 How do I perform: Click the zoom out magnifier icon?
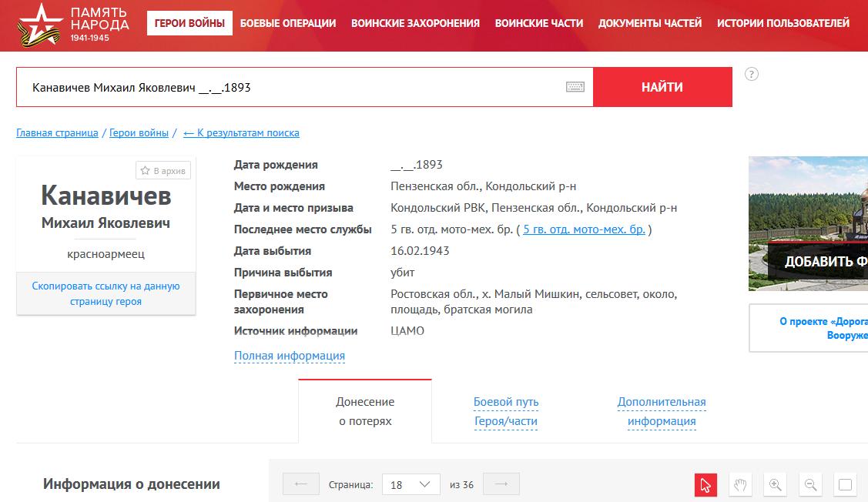click(810, 485)
